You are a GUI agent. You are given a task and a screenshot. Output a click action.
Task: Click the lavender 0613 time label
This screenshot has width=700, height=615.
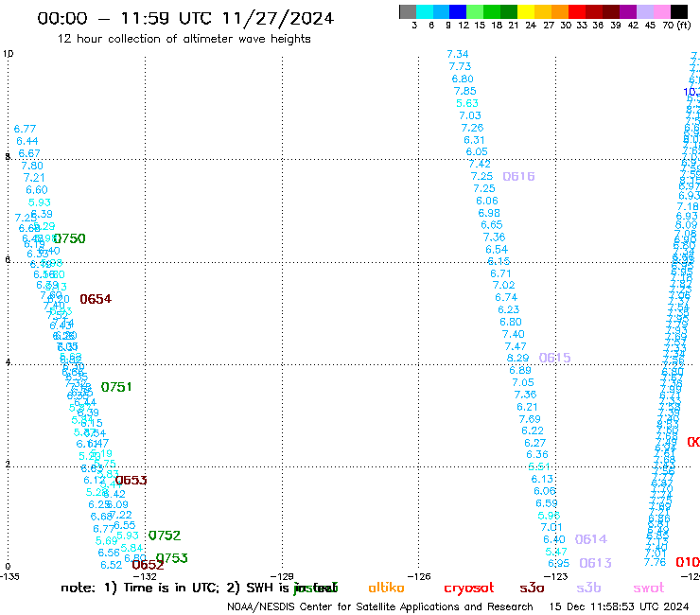[595, 563]
